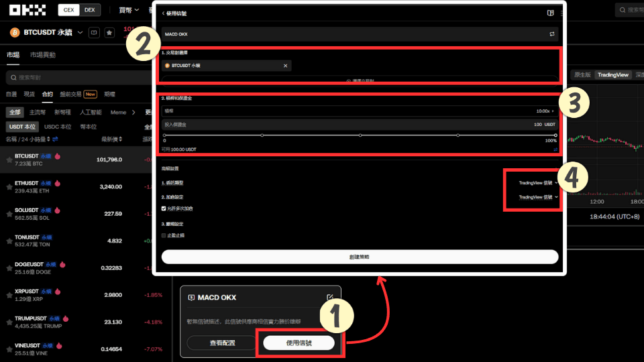
Task: Click the flame icon on XRPUSDT row
Action: 58,292
